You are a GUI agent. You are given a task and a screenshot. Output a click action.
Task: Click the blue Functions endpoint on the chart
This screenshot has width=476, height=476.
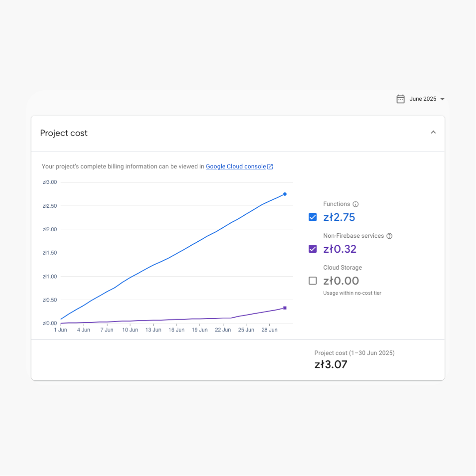[284, 194]
